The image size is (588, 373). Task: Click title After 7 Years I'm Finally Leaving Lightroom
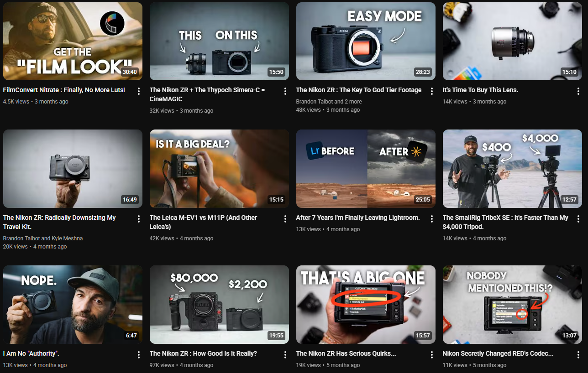point(357,218)
